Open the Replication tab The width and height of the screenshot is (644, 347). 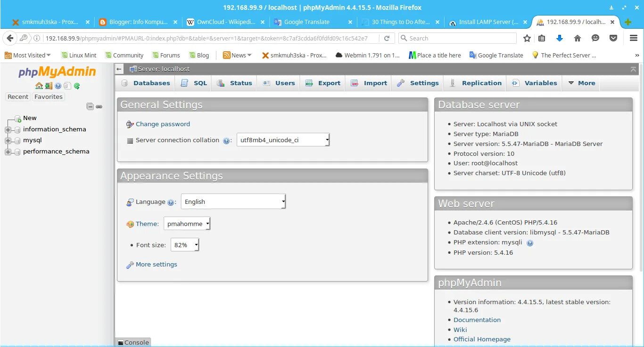[475, 83]
